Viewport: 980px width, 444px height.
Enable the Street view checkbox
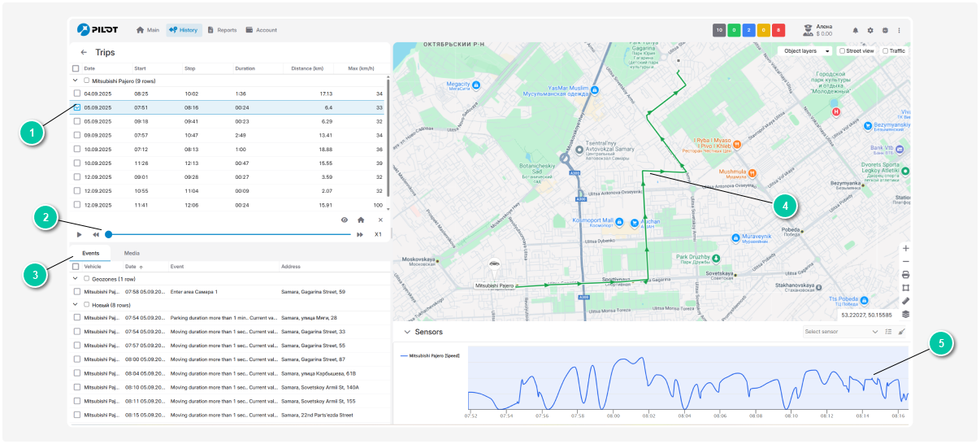tap(843, 50)
